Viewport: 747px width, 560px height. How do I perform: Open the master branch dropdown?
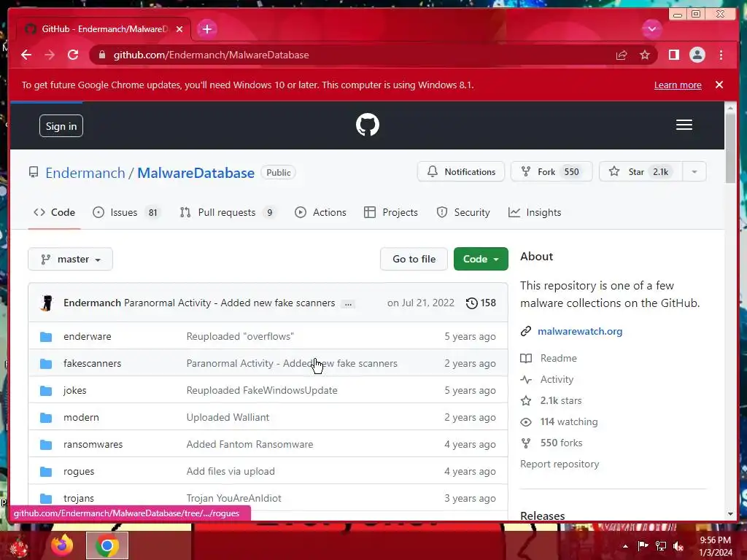point(71,259)
